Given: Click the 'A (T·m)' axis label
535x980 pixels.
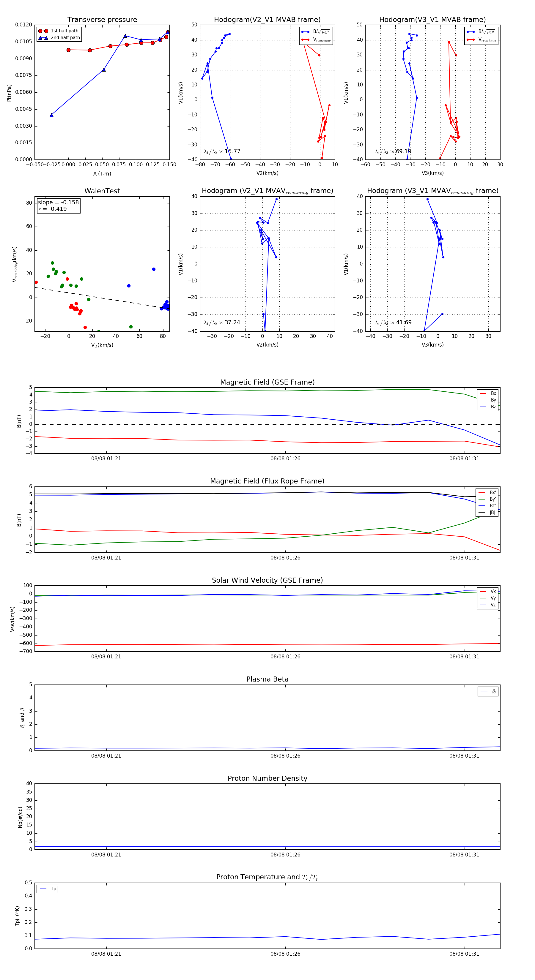Looking at the screenshot, I should click(102, 174).
